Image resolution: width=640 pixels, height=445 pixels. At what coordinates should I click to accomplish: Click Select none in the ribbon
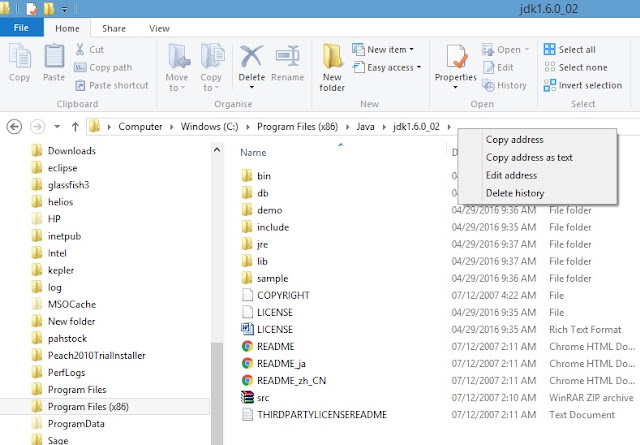576,67
